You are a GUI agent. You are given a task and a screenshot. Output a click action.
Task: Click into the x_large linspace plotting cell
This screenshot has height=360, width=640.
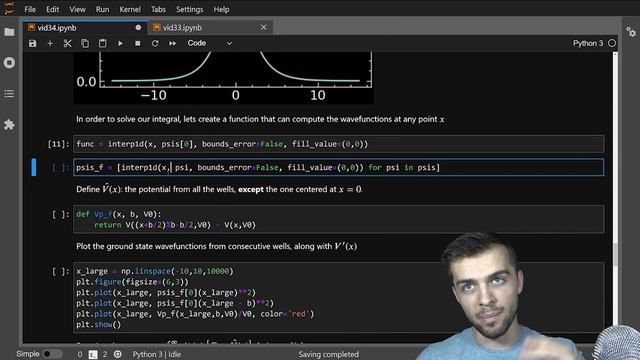coord(338,298)
